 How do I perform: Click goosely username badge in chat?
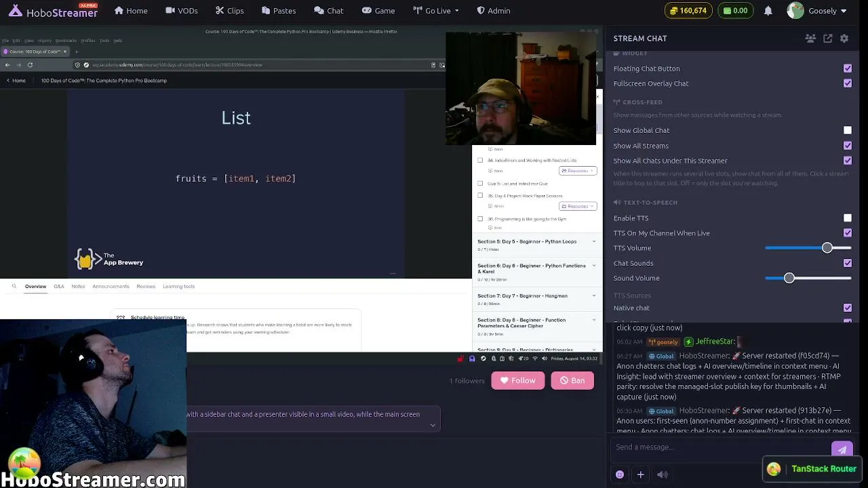coord(663,342)
